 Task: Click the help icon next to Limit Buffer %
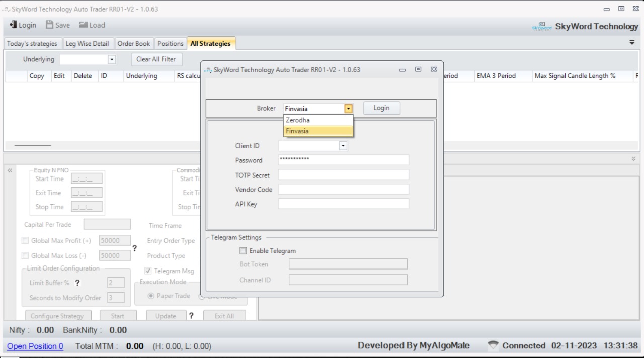tap(77, 283)
